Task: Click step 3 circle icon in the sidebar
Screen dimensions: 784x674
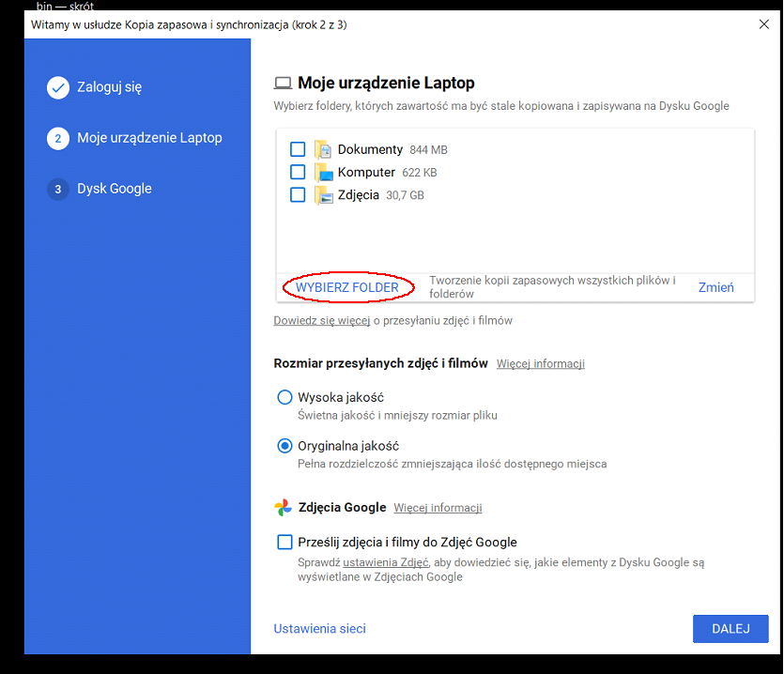Action: (x=58, y=190)
